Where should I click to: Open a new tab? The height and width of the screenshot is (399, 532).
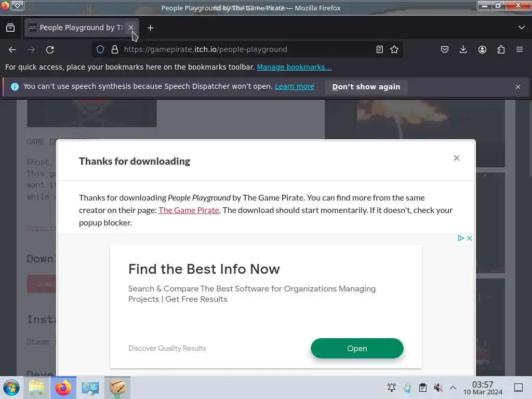pyautogui.click(x=150, y=28)
